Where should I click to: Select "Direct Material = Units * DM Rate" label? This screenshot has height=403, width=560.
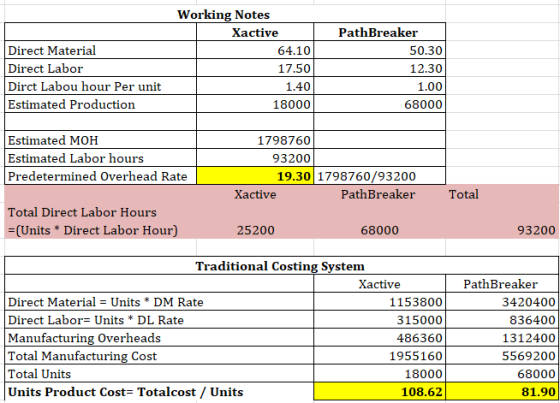click(159, 302)
